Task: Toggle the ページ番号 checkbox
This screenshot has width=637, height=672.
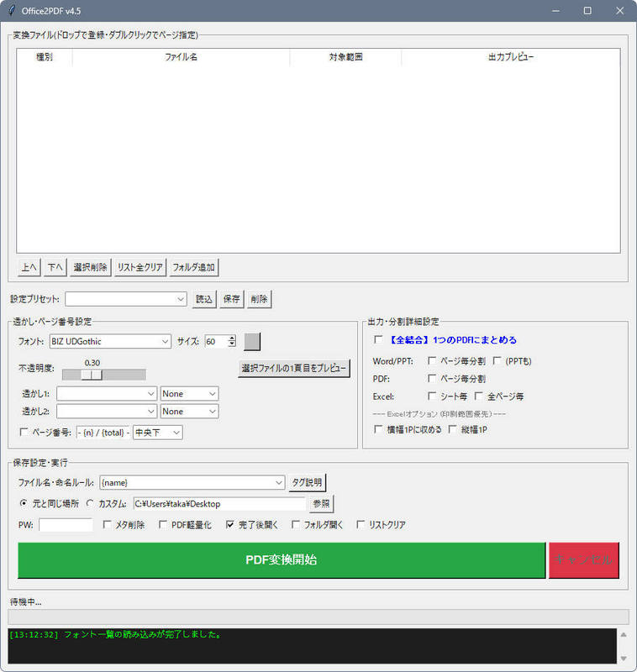Action: click(24, 433)
